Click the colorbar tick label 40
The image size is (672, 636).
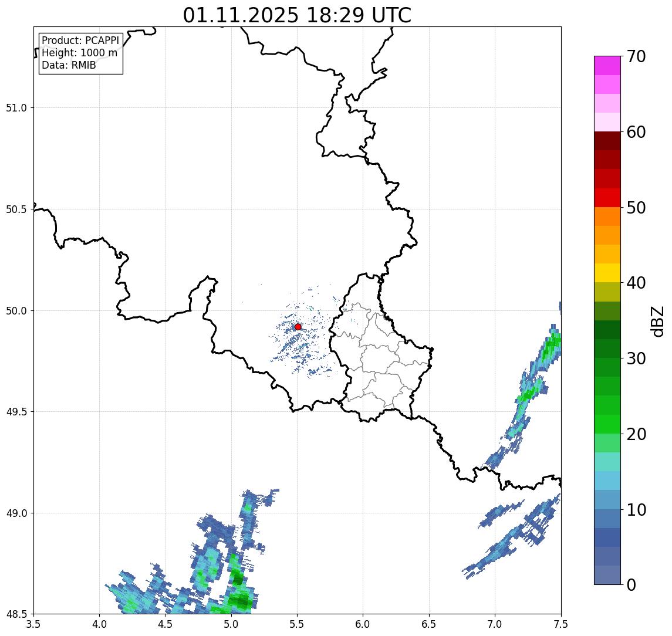pos(636,283)
